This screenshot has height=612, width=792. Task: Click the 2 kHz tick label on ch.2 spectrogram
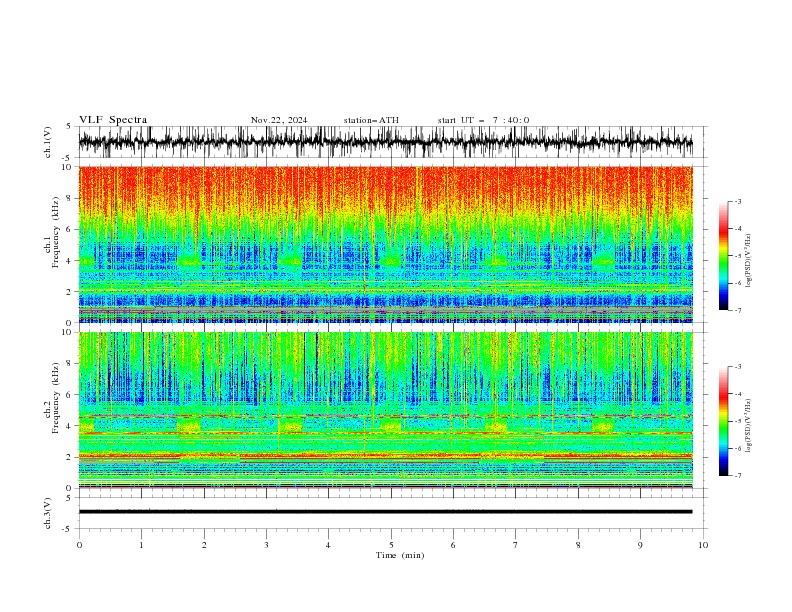point(71,457)
